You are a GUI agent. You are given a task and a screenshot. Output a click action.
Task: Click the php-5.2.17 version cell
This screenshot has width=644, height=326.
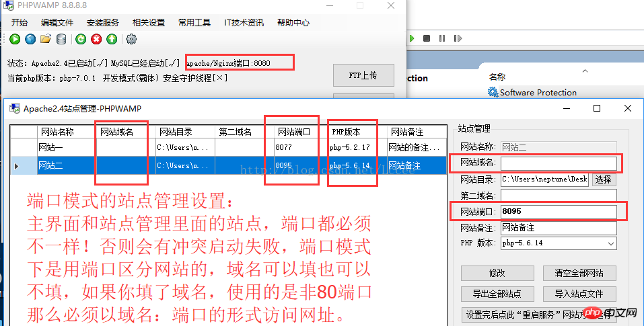(x=357, y=147)
